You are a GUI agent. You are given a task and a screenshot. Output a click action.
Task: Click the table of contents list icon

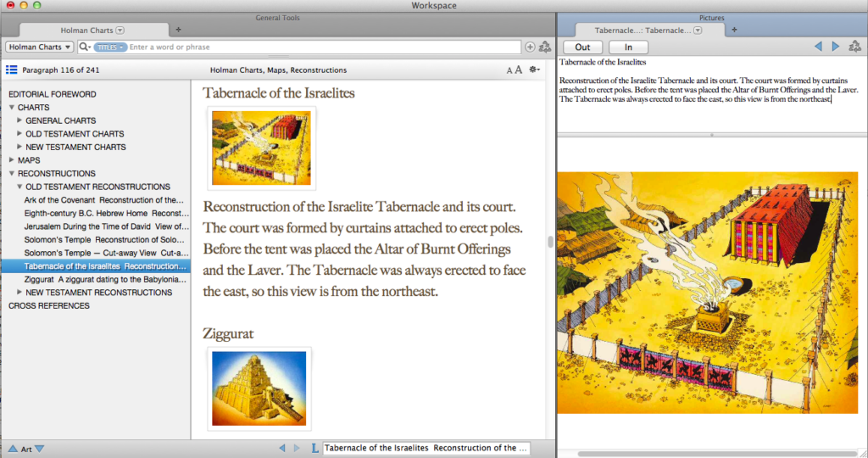pyautogui.click(x=12, y=70)
